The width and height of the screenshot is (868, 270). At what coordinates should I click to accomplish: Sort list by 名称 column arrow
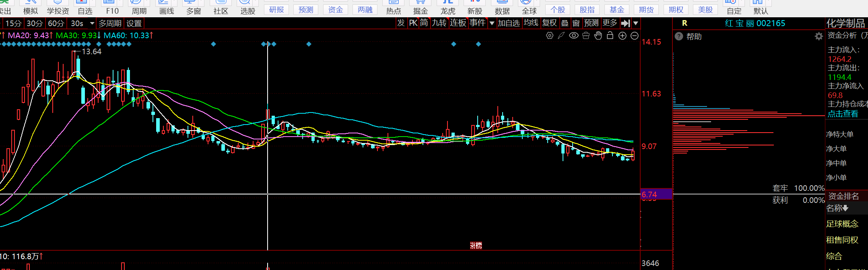(x=845, y=208)
